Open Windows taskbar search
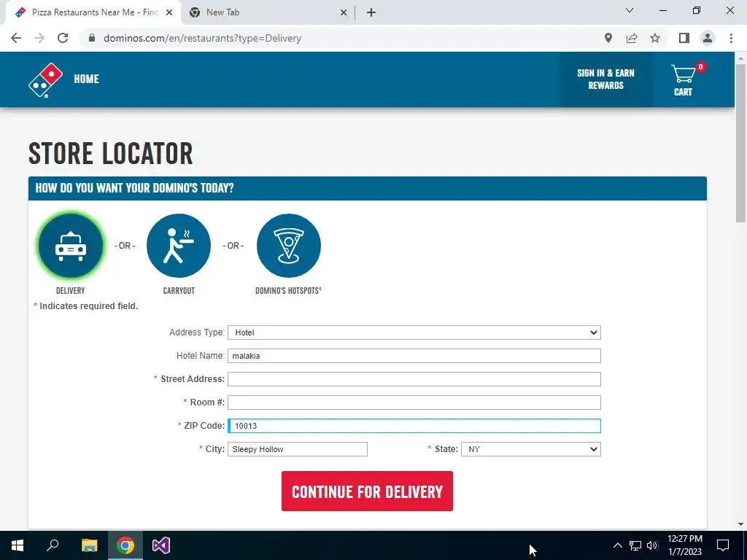747x560 pixels. (x=53, y=545)
